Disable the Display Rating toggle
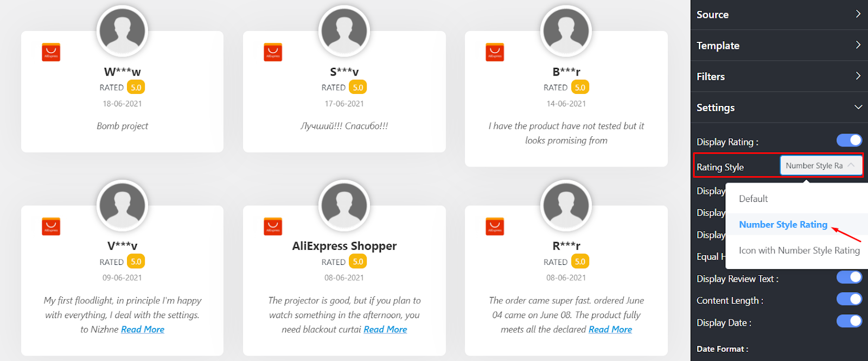This screenshot has height=361, width=868. [849, 141]
